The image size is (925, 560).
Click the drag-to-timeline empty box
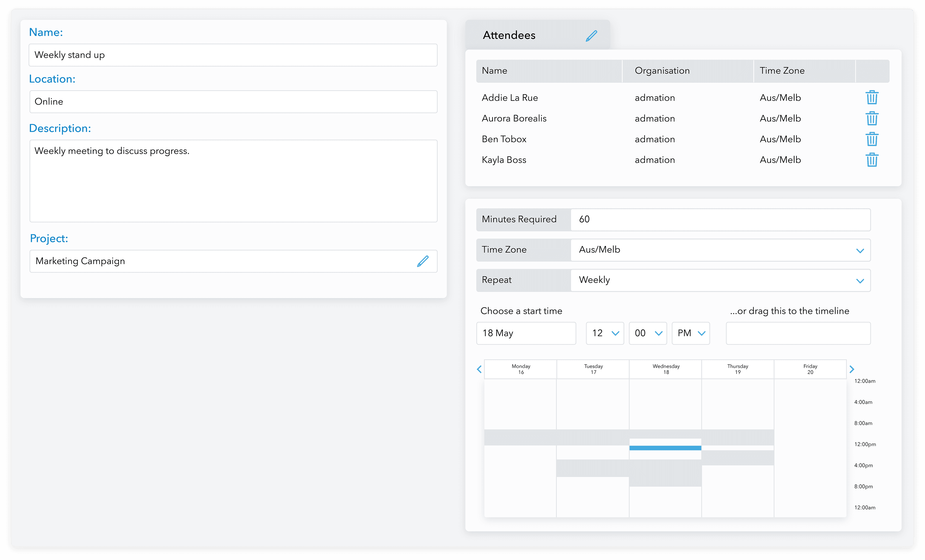pyautogui.click(x=798, y=333)
